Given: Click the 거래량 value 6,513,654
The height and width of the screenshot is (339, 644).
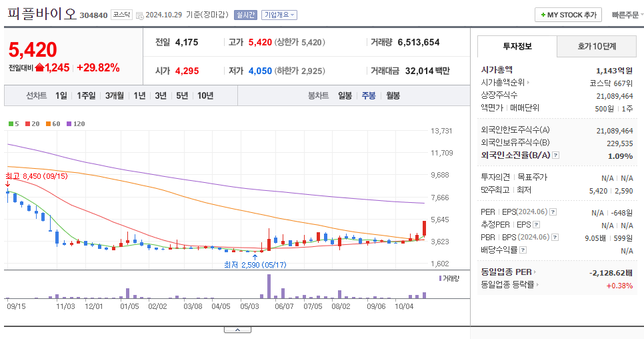Looking at the screenshot, I should pyautogui.click(x=419, y=42).
